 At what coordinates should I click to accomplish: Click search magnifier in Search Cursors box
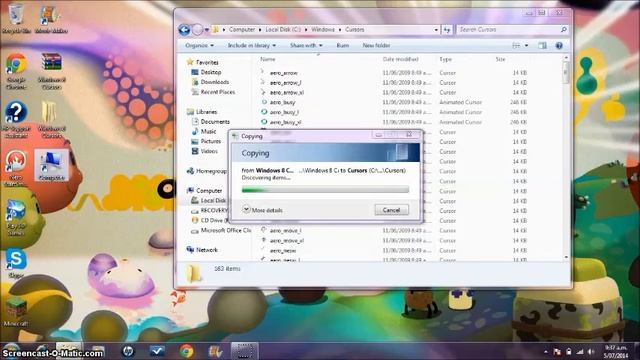click(564, 30)
